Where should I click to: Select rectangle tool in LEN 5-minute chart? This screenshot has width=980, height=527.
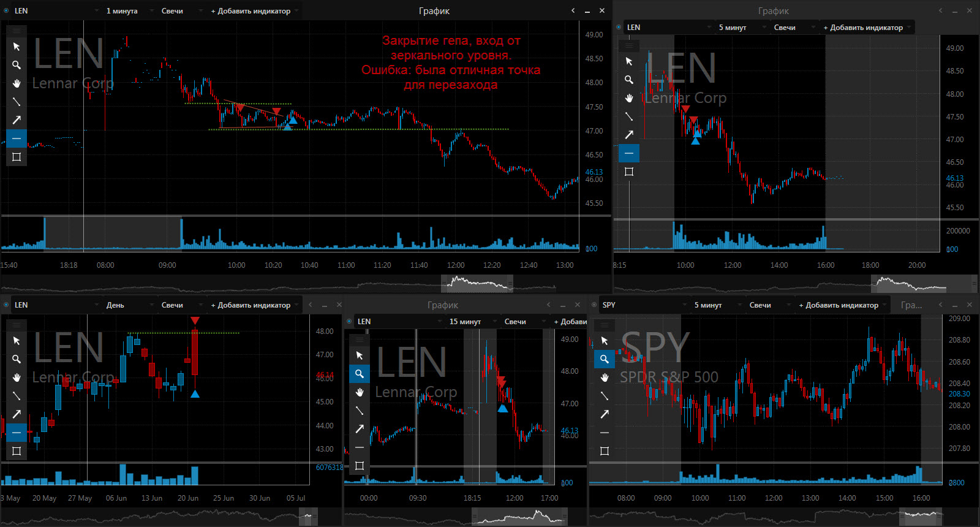629,172
